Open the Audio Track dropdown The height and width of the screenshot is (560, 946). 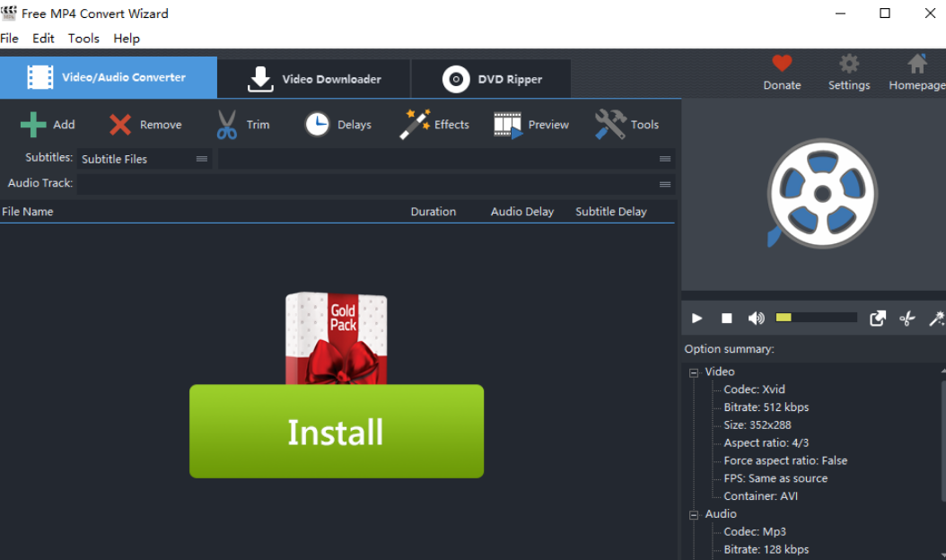[376, 184]
